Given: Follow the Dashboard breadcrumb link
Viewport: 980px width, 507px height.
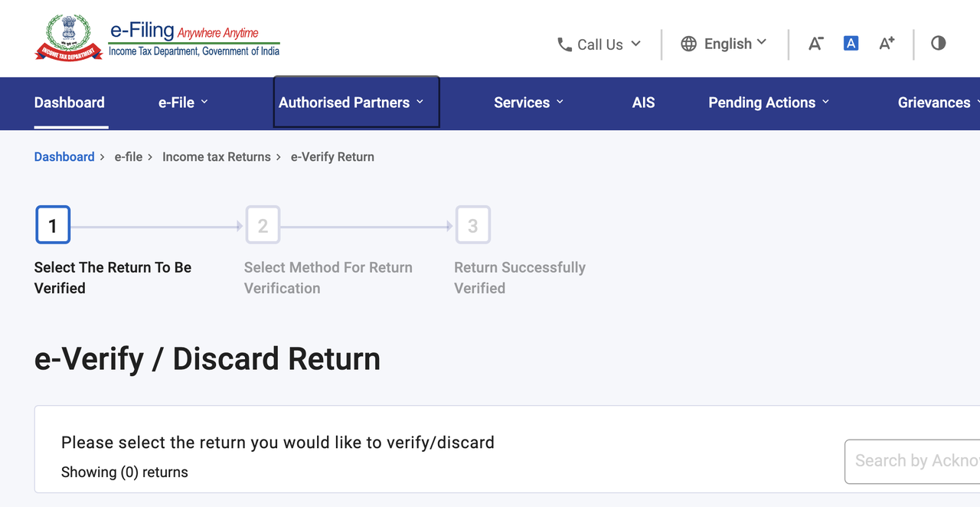Looking at the screenshot, I should coord(64,157).
